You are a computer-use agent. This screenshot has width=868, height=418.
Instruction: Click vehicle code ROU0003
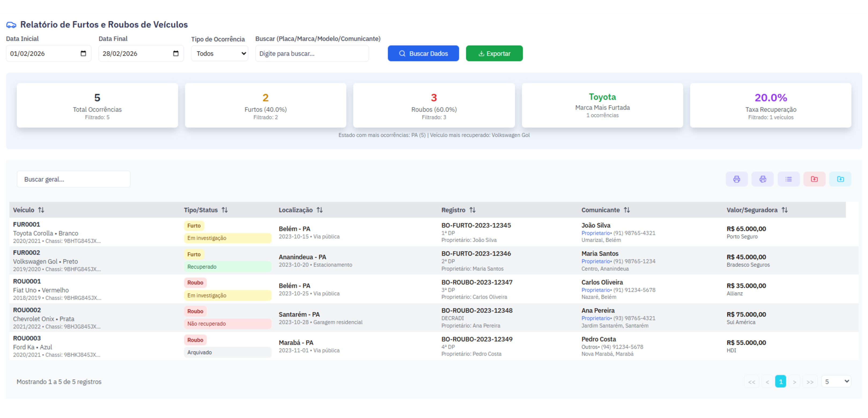tap(27, 338)
